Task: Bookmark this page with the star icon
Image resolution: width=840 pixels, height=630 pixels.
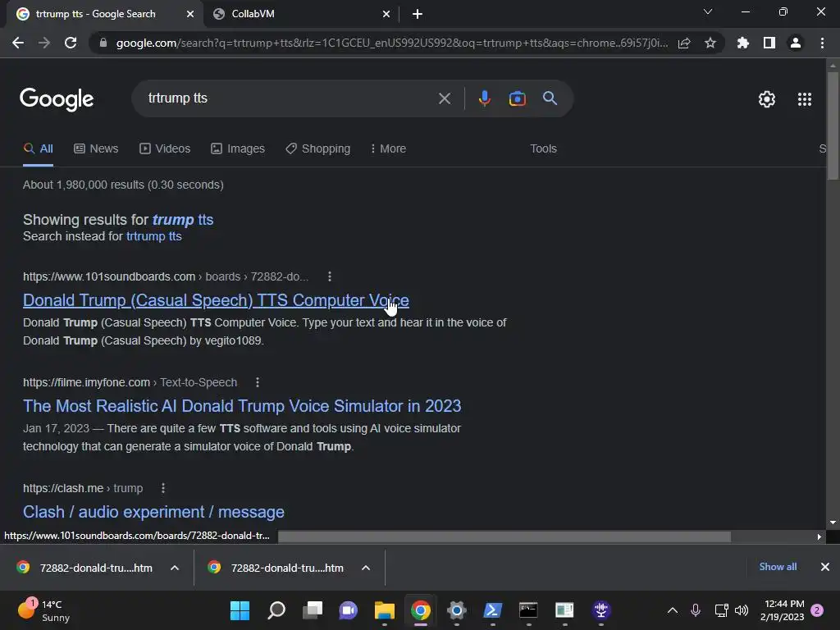Action: click(710, 43)
